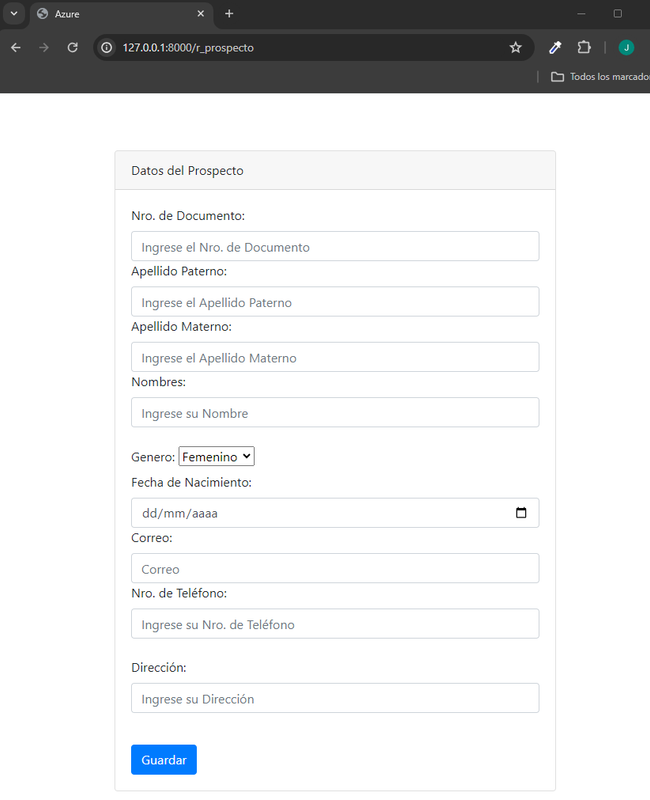Reload the page with the refresh icon
Viewport: 650px width, 800px height.
click(72, 47)
